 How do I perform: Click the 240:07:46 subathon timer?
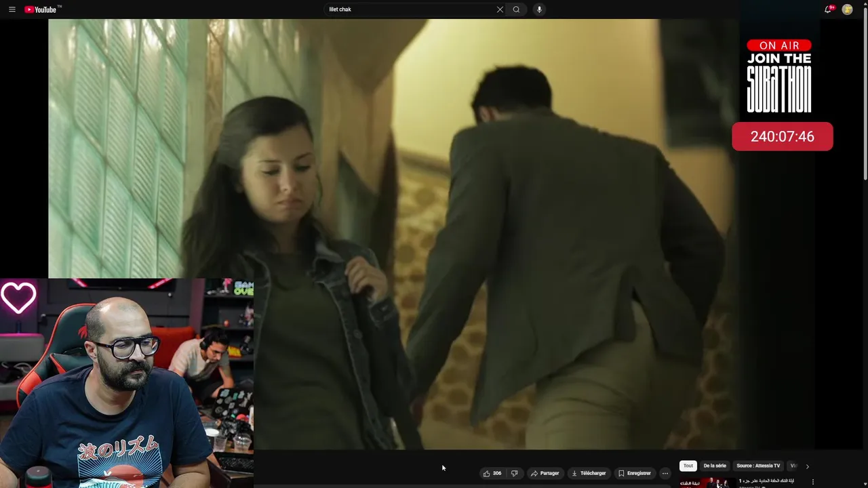(782, 136)
